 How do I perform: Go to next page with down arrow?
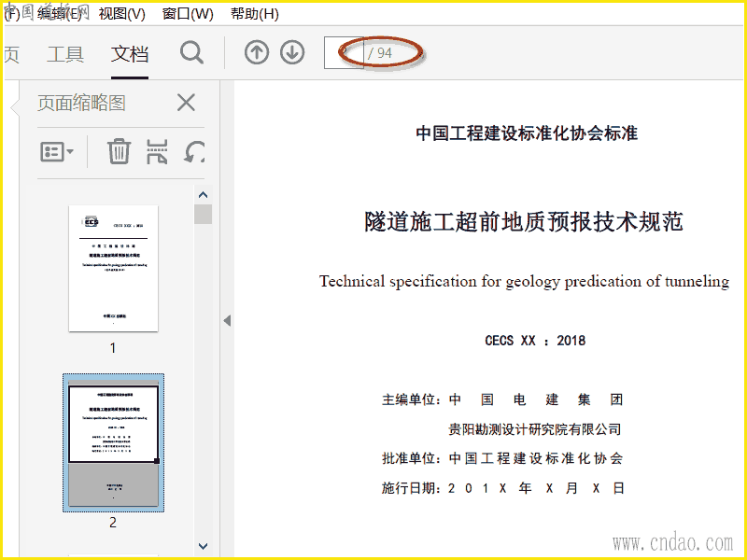pos(292,53)
